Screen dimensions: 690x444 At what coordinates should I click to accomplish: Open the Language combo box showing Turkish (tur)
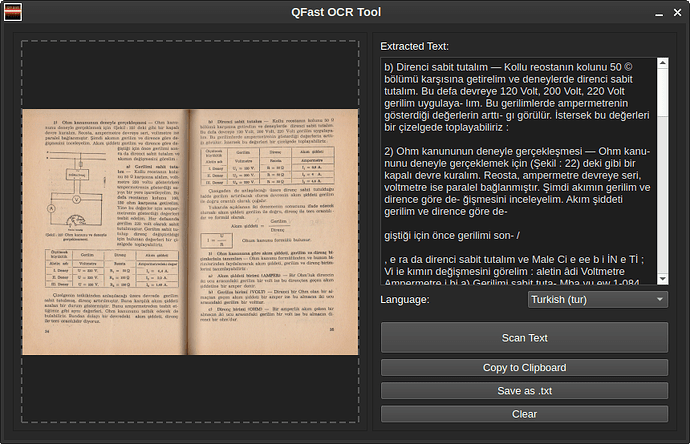pos(597,299)
